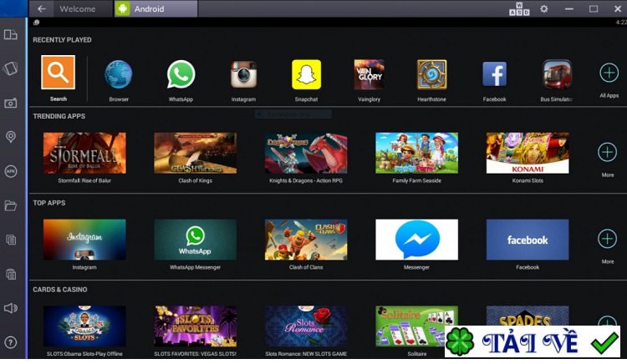Click the rotate screen sidebar icon
The image size is (627, 364).
coord(10,68)
